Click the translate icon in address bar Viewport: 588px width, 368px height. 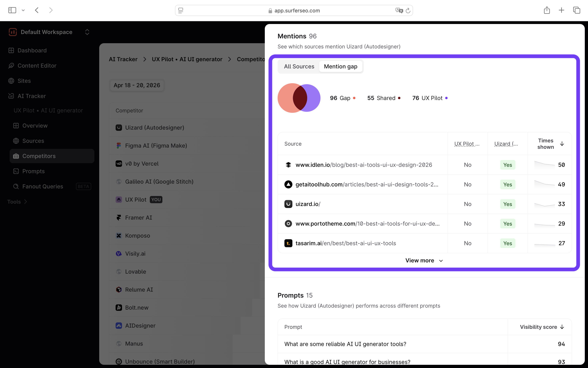[x=399, y=11]
